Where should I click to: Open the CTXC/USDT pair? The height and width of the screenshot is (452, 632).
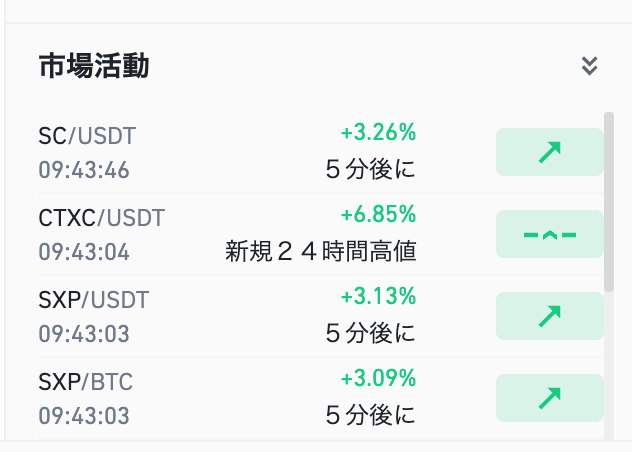click(x=102, y=218)
